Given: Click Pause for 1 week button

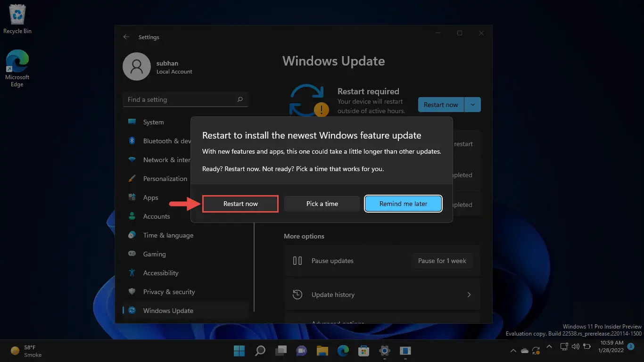Looking at the screenshot, I should [x=442, y=261].
